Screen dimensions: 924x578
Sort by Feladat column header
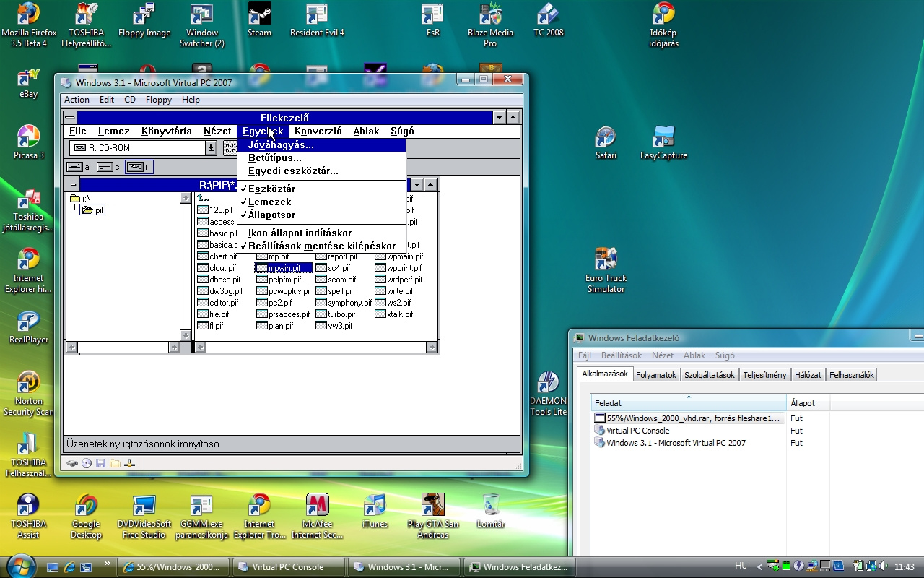(x=689, y=403)
